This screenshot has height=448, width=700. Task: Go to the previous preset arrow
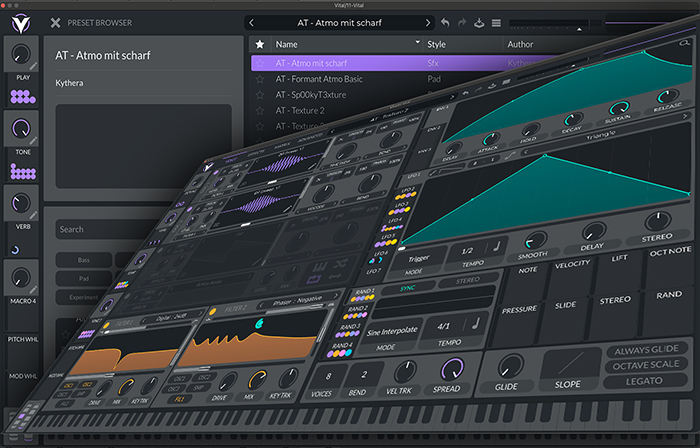pyautogui.click(x=251, y=22)
